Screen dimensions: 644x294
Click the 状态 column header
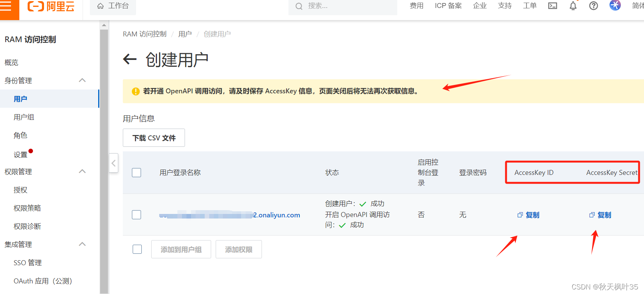coord(332,173)
